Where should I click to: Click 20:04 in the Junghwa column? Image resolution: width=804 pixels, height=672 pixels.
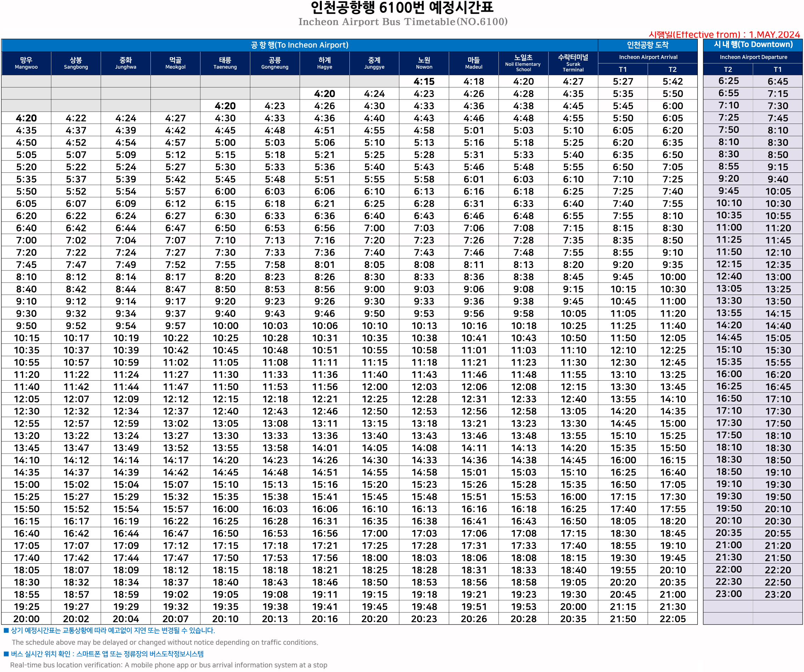(126, 619)
